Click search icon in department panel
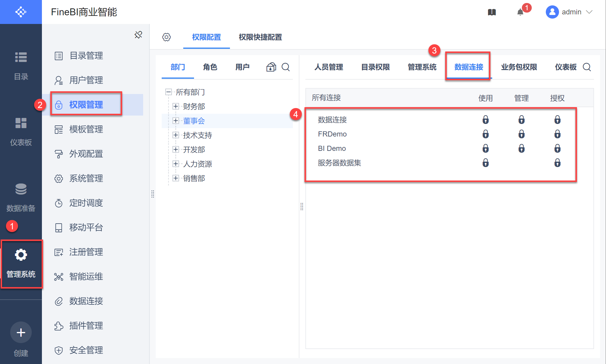This screenshot has width=606, height=364. click(286, 67)
